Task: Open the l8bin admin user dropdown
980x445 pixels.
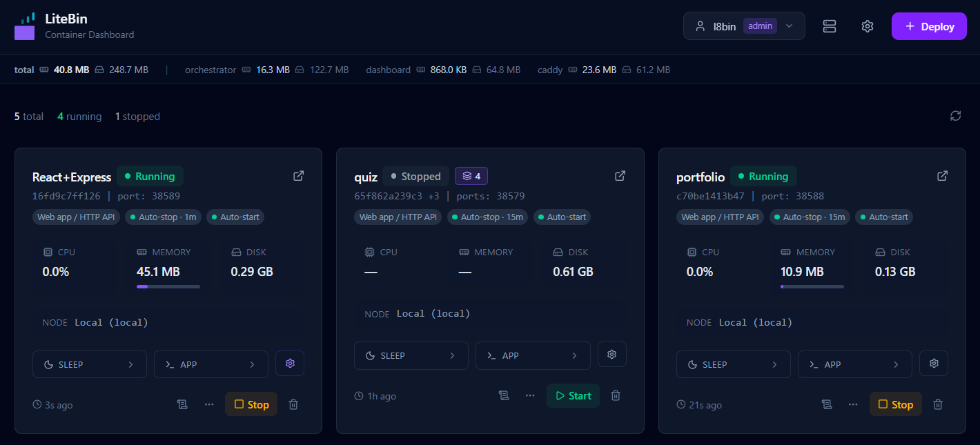Action: pos(744,26)
